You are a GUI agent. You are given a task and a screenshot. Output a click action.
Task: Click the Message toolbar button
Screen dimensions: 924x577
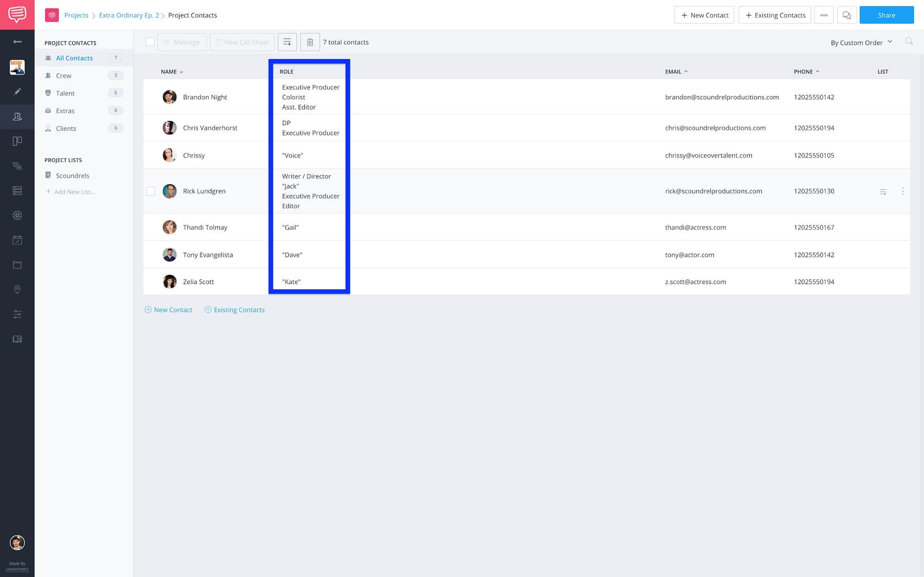click(182, 42)
